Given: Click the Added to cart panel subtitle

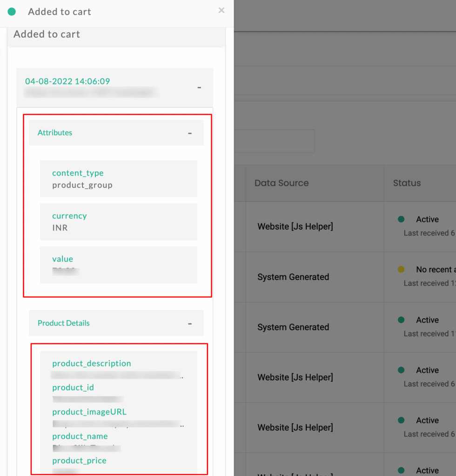Looking at the screenshot, I should (x=47, y=34).
